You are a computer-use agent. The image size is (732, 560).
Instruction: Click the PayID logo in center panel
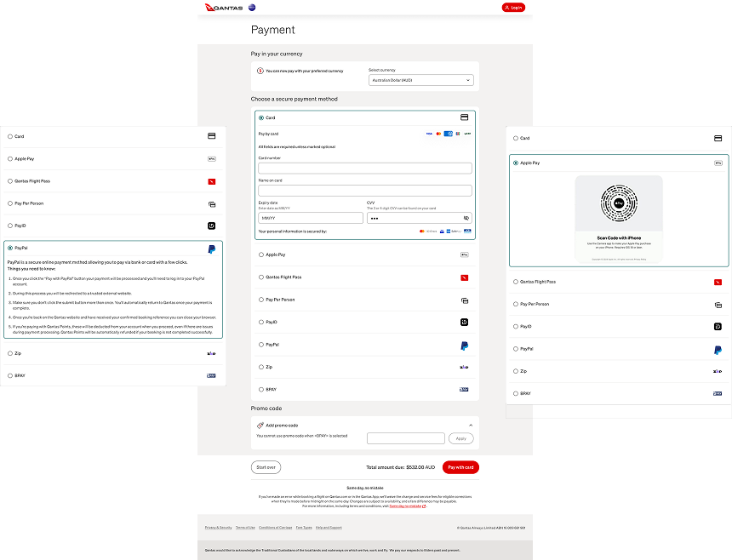(x=465, y=322)
